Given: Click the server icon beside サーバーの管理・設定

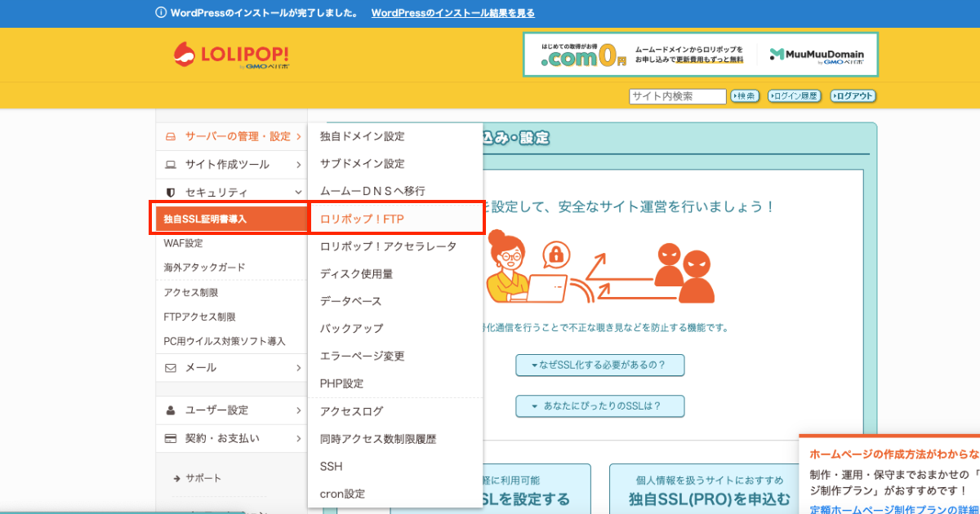Looking at the screenshot, I should [x=171, y=136].
